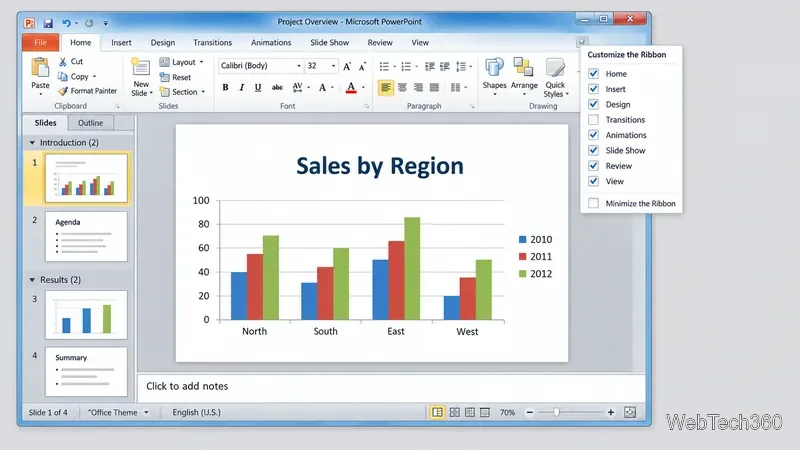This screenshot has height=450, width=800.
Task: Uncheck the Animations ribbon checkbox
Action: pyautogui.click(x=593, y=135)
